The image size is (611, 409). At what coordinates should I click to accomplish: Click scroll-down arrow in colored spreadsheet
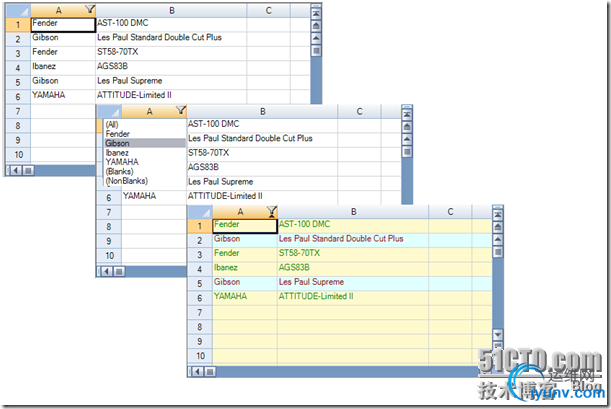coord(498,335)
